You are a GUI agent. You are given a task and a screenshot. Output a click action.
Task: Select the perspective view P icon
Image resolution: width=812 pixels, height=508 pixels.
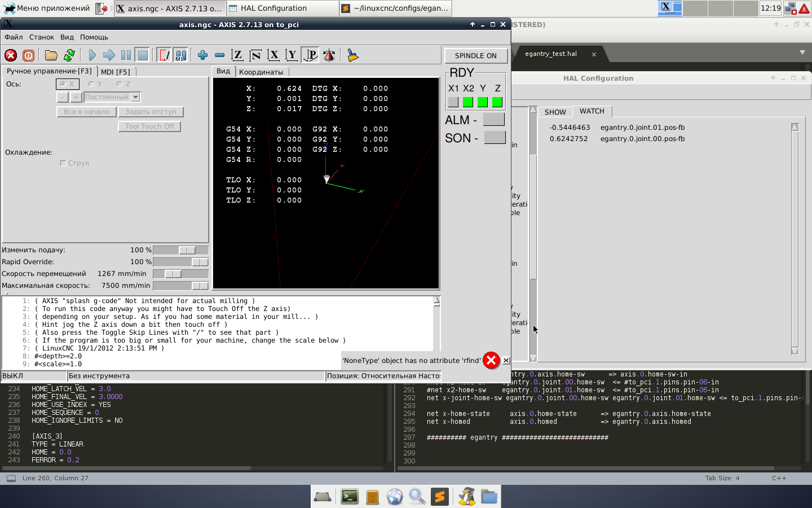tap(310, 55)
